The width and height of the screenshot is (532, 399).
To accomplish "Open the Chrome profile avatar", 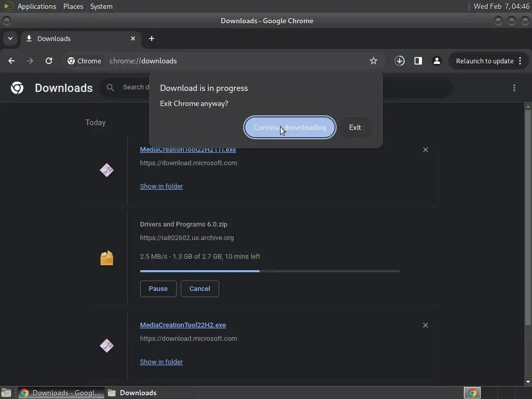I will pos(436,61).
